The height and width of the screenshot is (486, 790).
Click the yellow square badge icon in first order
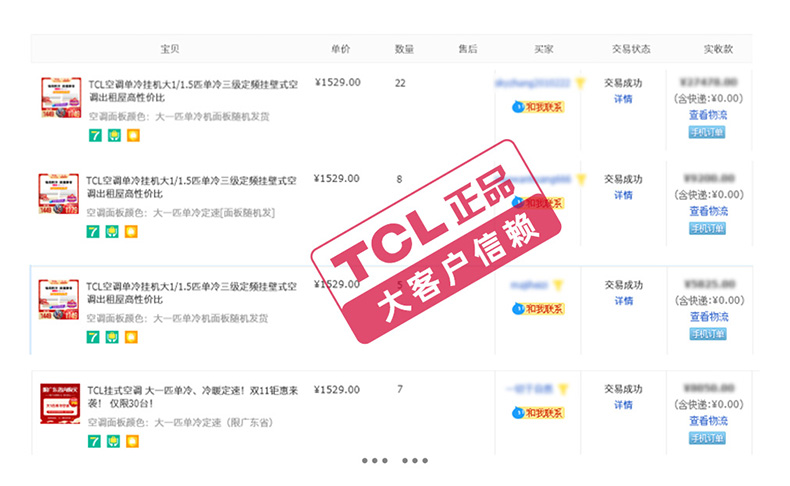point(133,135)
